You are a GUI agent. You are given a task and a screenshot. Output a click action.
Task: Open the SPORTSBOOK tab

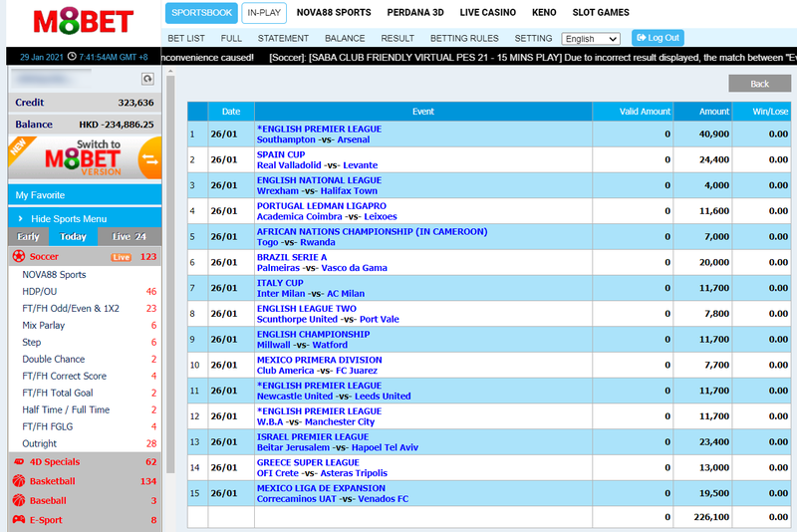pos(201,13)
